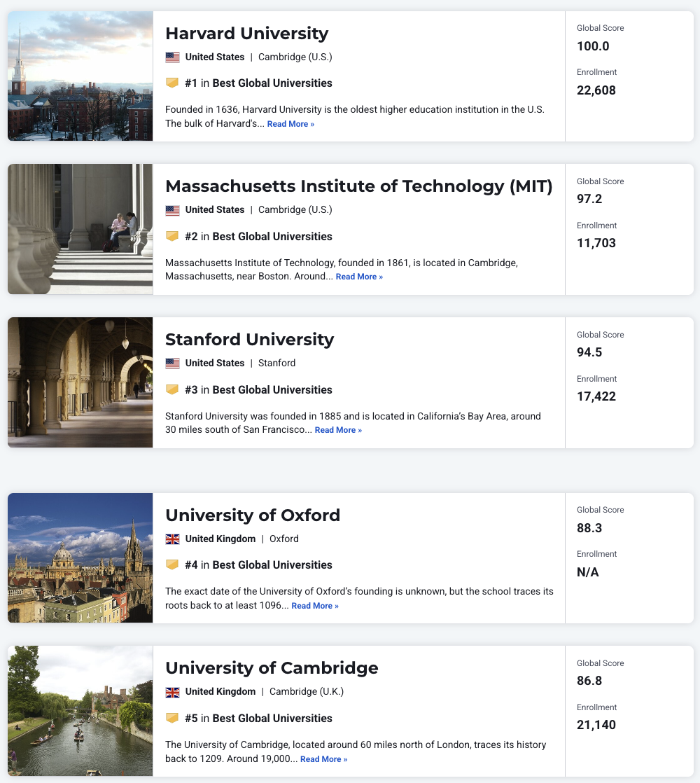Click the Oxford skyline photo thumbnail
This screenshot has width=700, height=783.
click(80, 557)
